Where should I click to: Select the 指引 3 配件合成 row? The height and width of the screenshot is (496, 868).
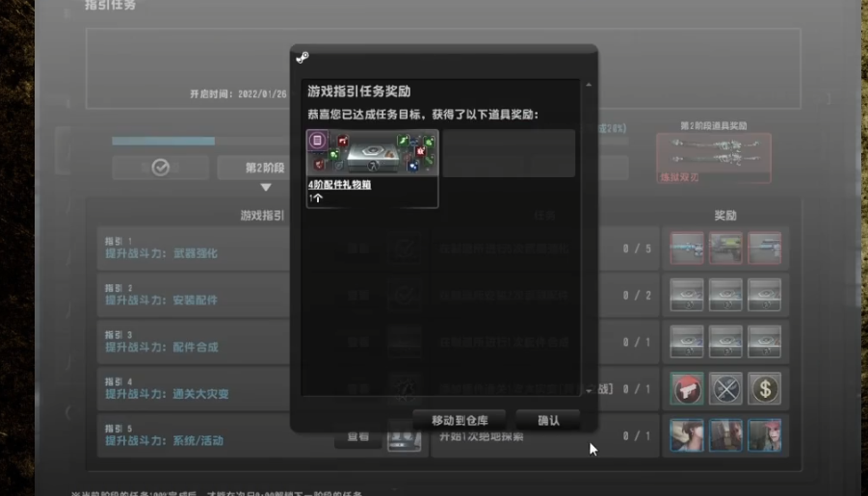click(194, 342)
